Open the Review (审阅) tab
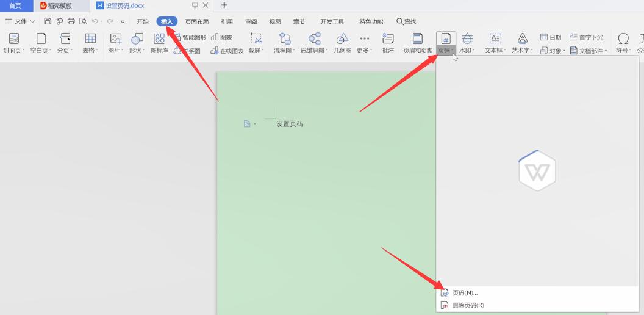 click(251, 21)
